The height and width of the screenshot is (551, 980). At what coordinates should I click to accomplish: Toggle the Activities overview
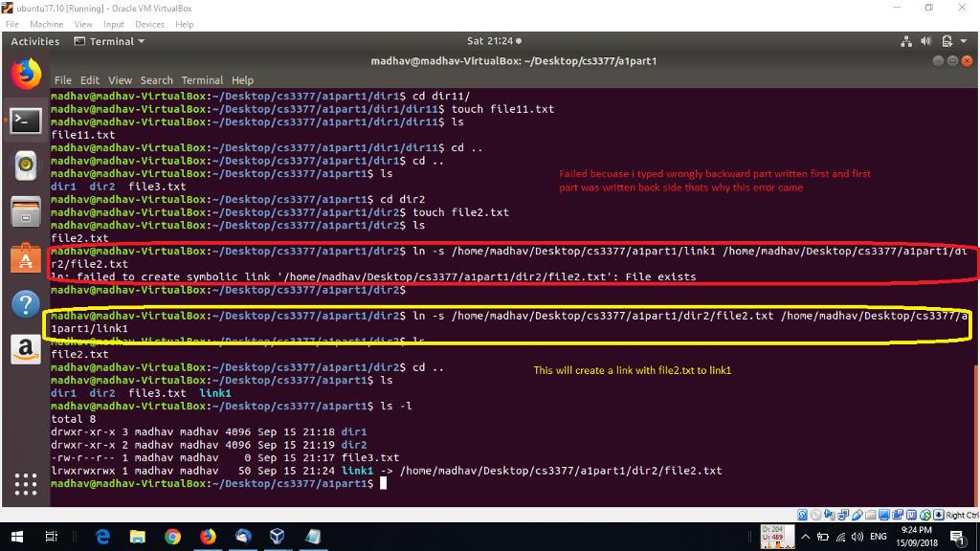click(x=35, y=41)
